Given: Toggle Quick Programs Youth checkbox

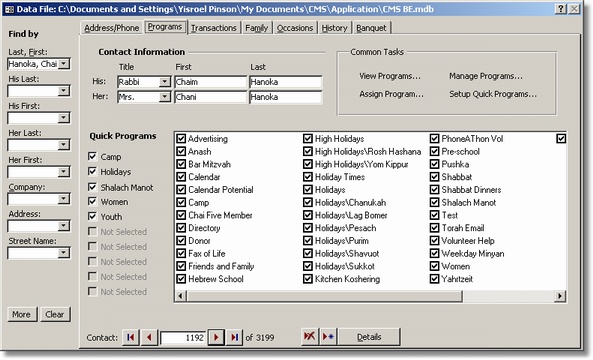Looking at the screenshot, I should pos(92,216).
